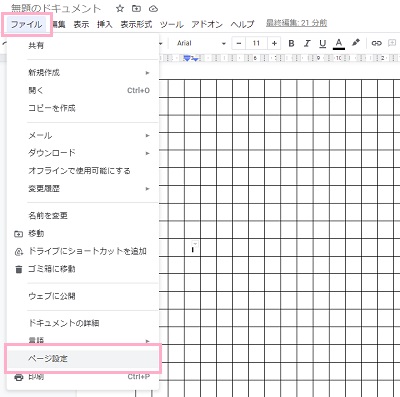Insert a link using the chain icon
400x397 pixels.
376,43
